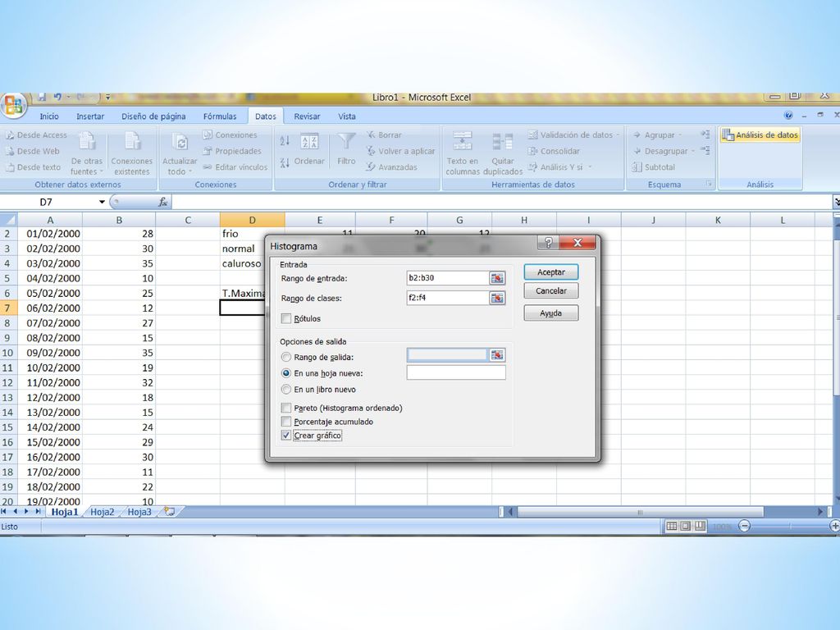Select Normal view status bar icon
This screenshot has height=630, width=840.
click(671, 526)
